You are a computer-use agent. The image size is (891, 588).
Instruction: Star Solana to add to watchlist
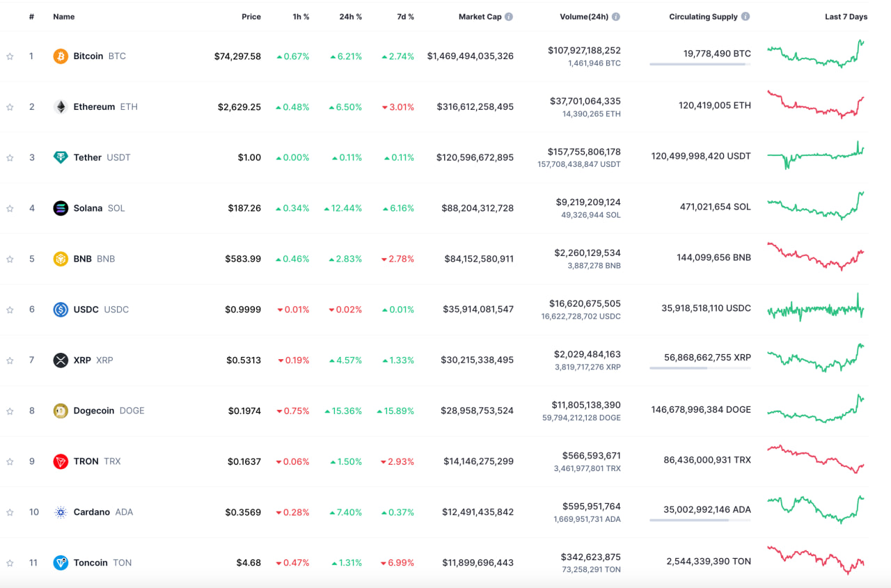pos(10,209)
